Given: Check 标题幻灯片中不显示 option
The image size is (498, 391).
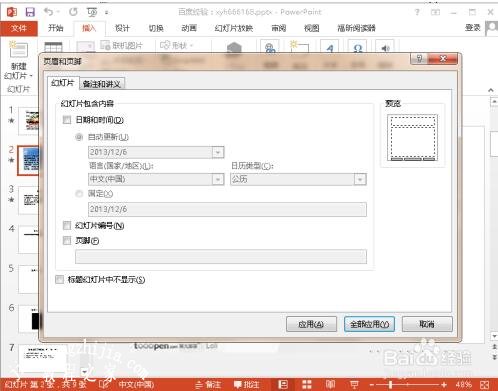Looking at the screenshot, I should pos(60,279).
